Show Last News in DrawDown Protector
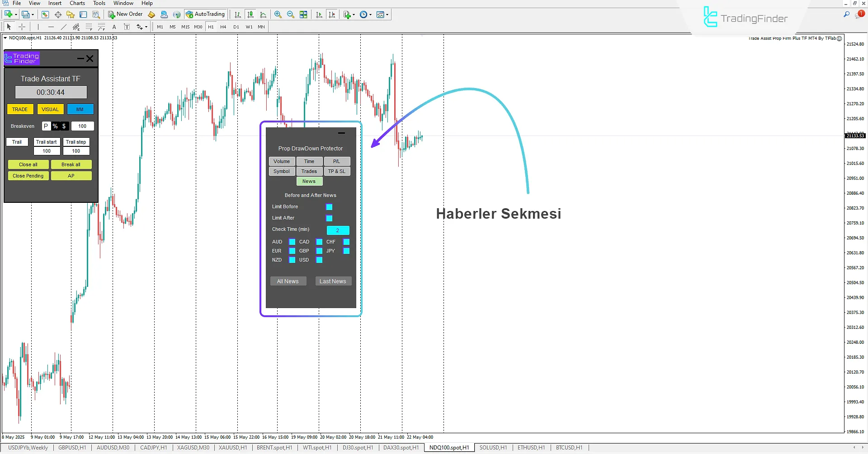The image size is (868, 454). [x=333, y=281]
